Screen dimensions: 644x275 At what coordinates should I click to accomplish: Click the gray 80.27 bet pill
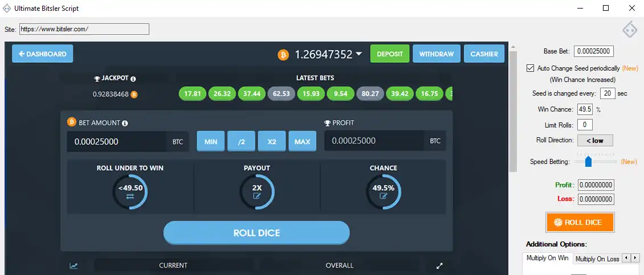(370, 93)
